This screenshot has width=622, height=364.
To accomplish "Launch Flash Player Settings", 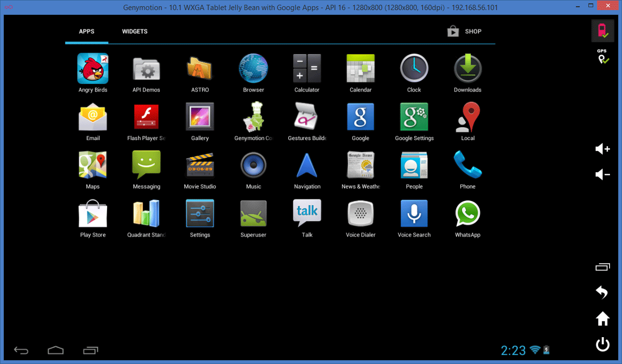I will click(x=146, y=117).
